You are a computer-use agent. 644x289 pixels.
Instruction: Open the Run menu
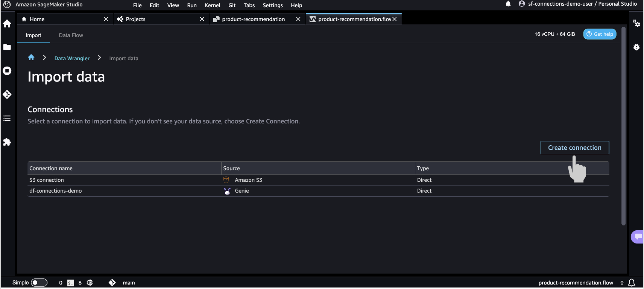point(192,5)
